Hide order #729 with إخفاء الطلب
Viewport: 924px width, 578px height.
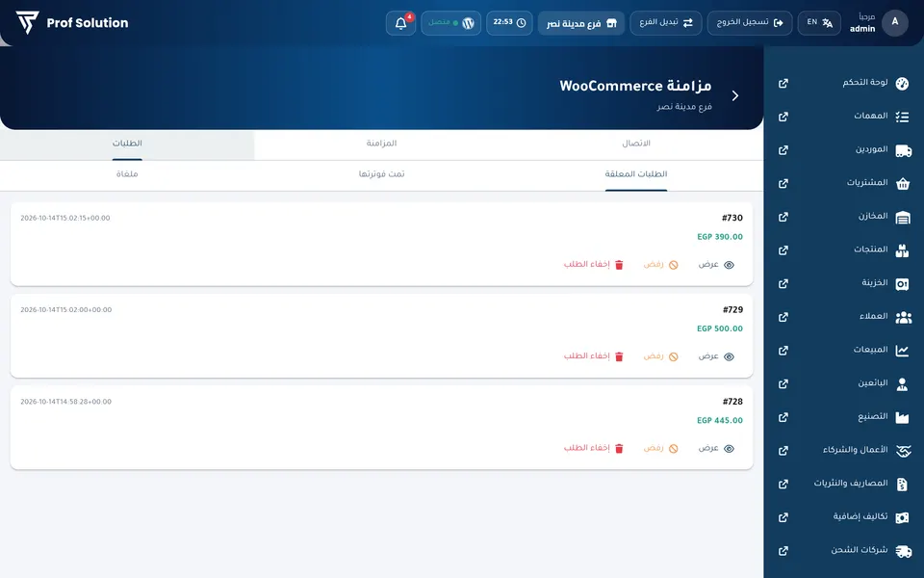(x=594, y=356)
